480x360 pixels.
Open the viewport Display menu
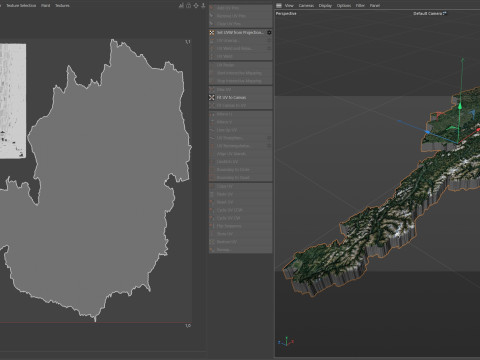click(x=325, y=6)
